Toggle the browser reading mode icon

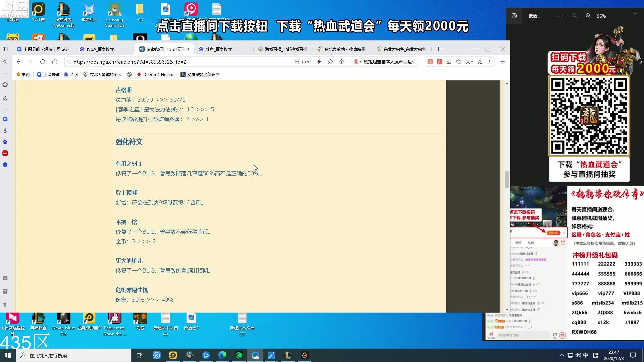(480, 61)
